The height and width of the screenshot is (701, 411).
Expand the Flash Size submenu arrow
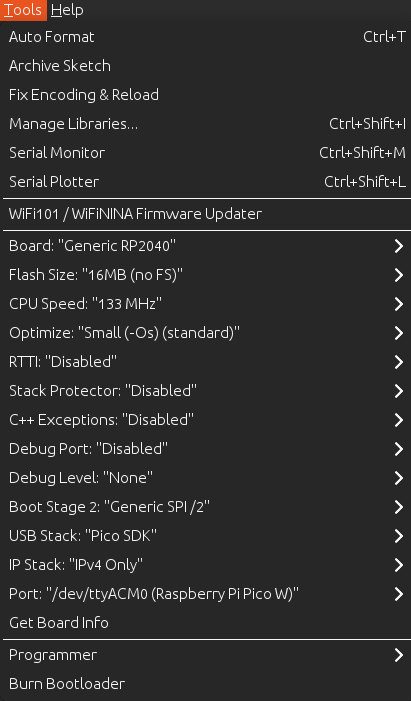click(398, 275)
